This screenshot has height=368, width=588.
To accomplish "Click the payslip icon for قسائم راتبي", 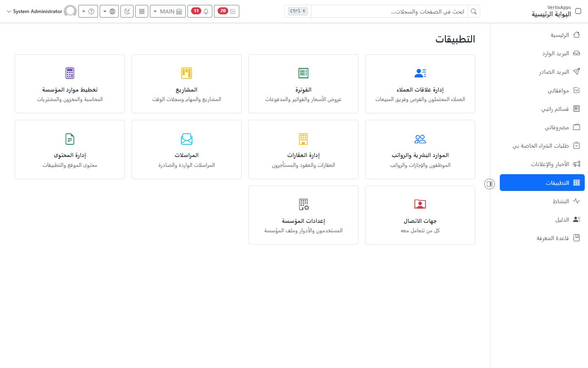I will coord(577,109).
